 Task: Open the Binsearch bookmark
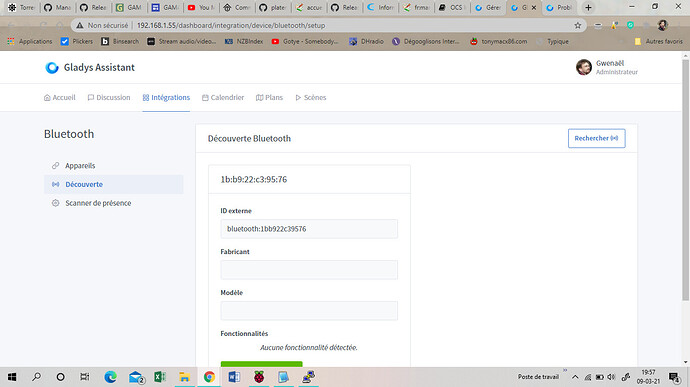pos(120,41)
